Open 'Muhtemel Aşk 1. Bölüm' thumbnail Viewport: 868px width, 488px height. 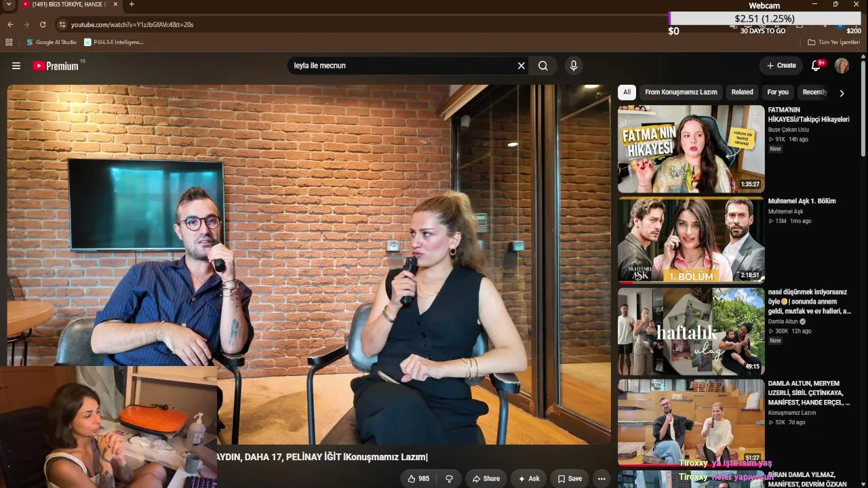(691, 240)
